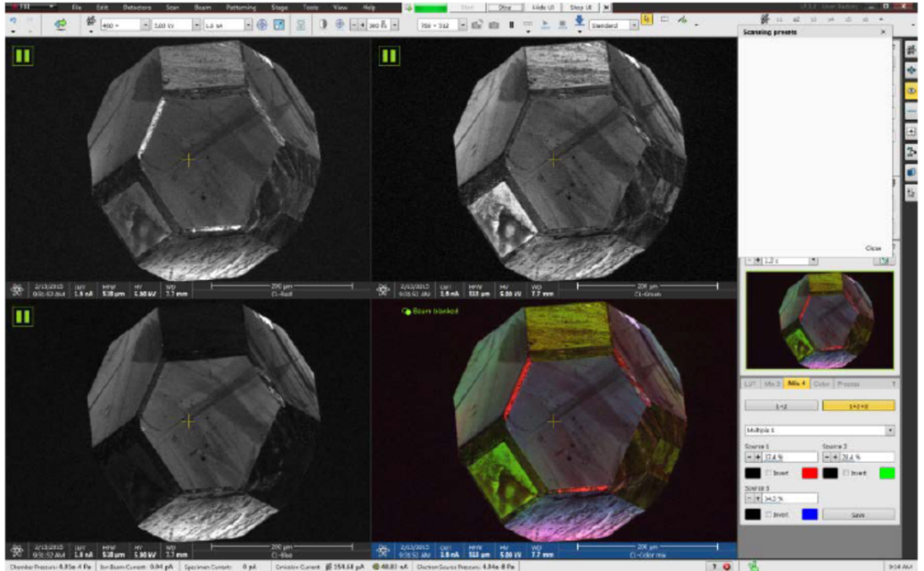924x571 pixels.
Task: Pick the blue color swatch for Source 3
Action: tap(809, 514)
